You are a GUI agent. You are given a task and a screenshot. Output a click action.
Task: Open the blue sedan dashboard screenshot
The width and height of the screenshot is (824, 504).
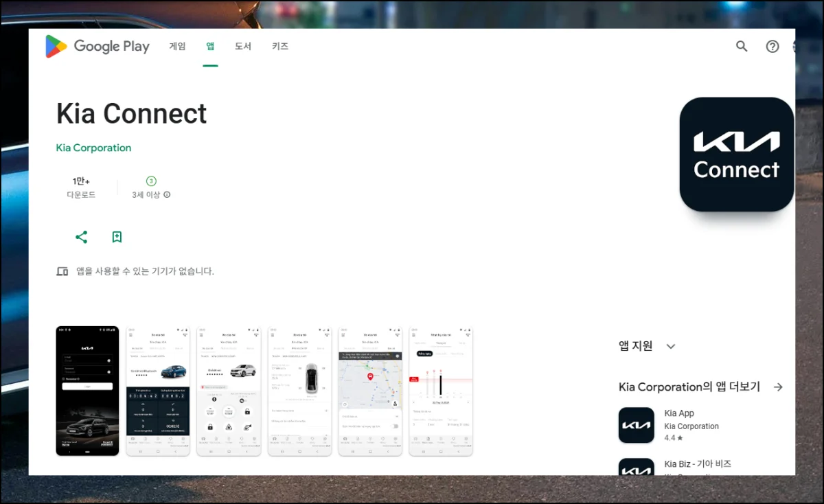[x=158, y=391]
